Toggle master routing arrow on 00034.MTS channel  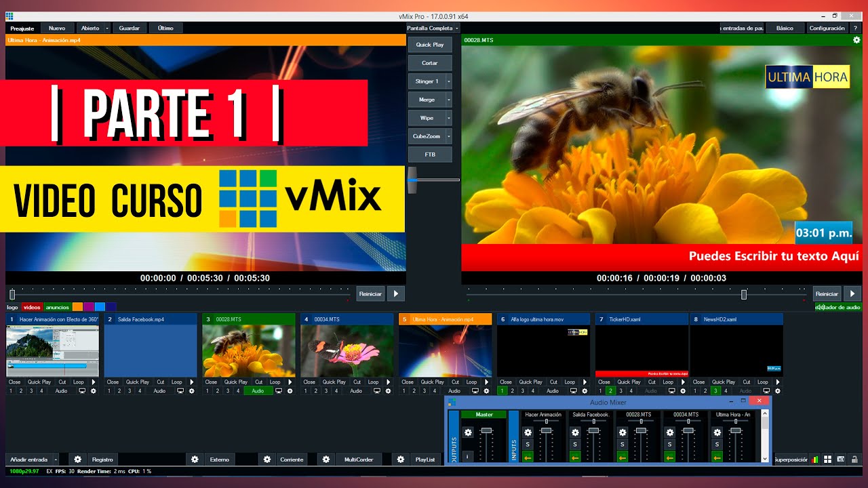[671, 457]
